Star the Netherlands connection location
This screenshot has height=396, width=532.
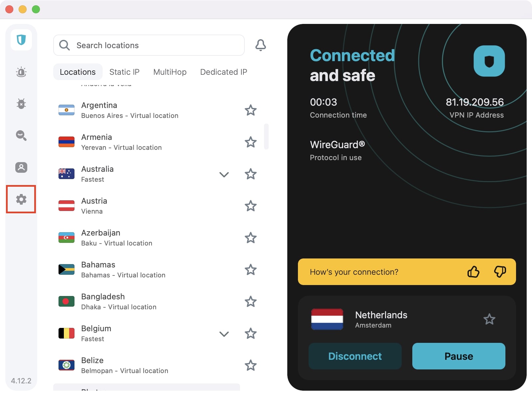pos(489,319)
